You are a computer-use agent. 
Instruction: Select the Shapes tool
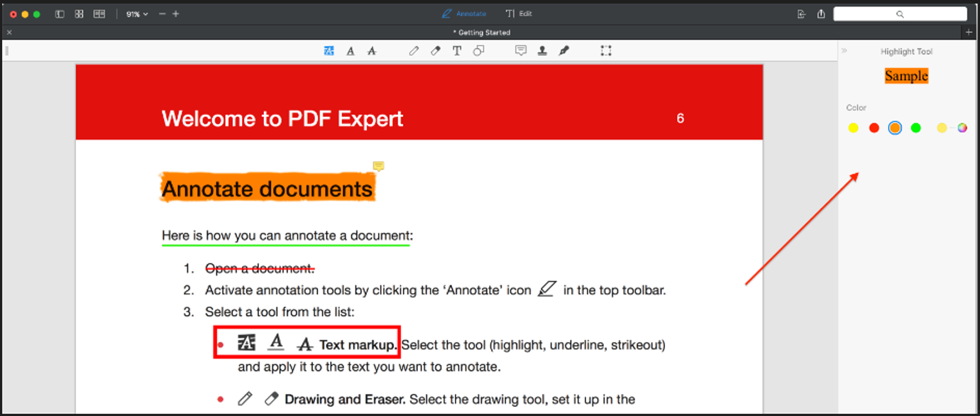coord(478,51)
